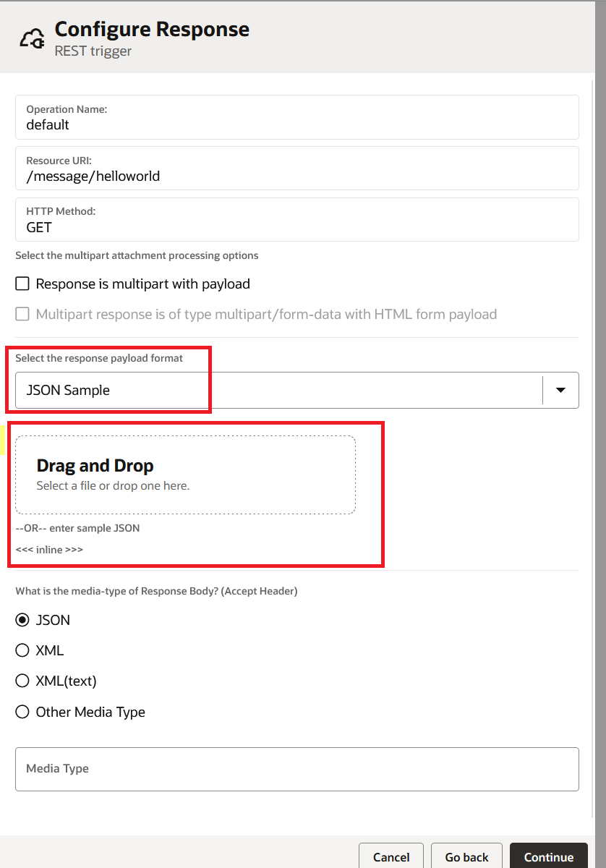Click the Go back button
The height and width of the screenshot is (868, 606).
[466, 857]
